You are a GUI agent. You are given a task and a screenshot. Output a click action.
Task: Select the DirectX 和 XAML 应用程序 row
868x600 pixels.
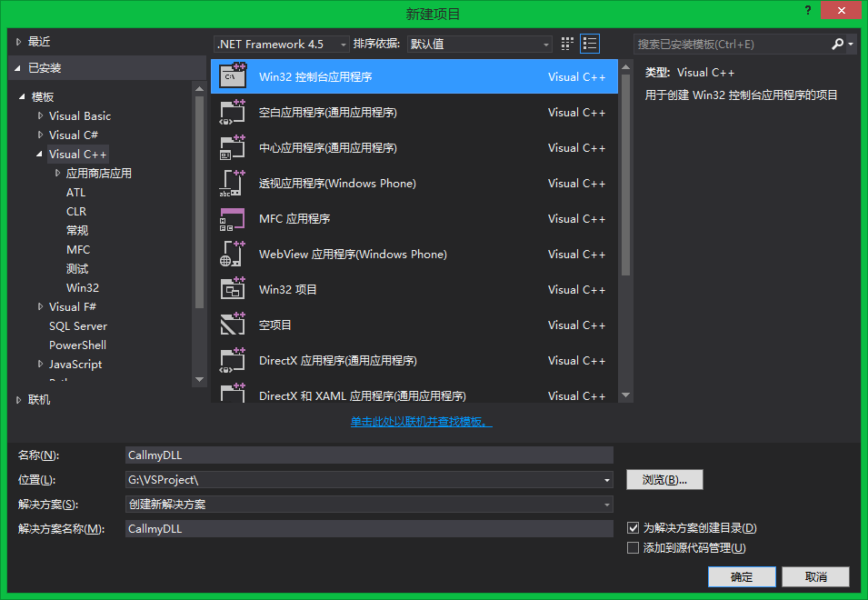(x=414, y=393)
